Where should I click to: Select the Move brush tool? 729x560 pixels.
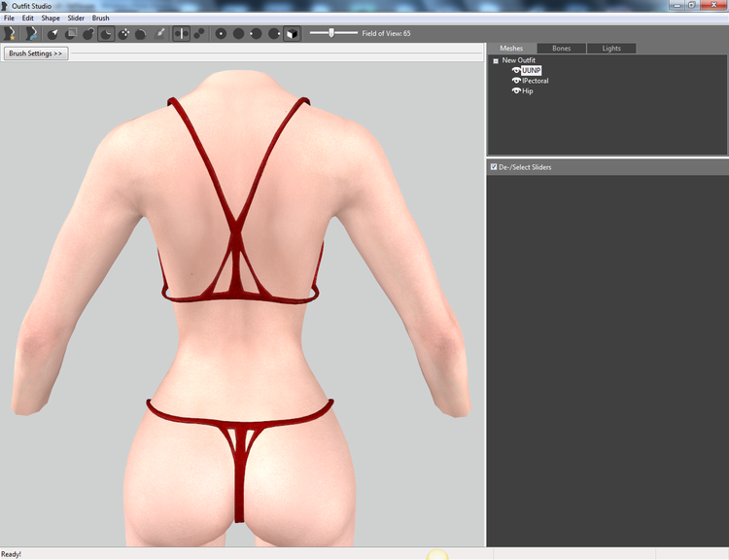(x=123, y=33)
